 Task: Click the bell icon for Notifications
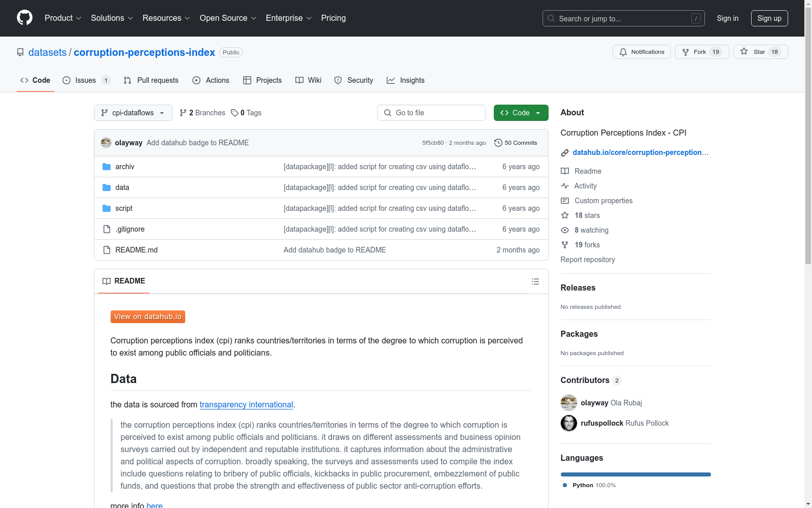[623, 52]
